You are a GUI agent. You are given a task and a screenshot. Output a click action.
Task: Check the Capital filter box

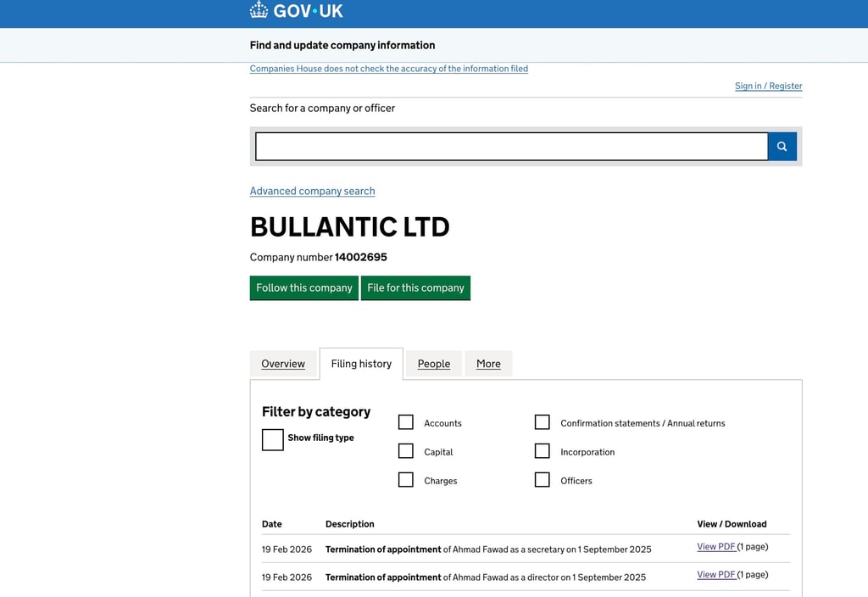click(x=406, y=451)
